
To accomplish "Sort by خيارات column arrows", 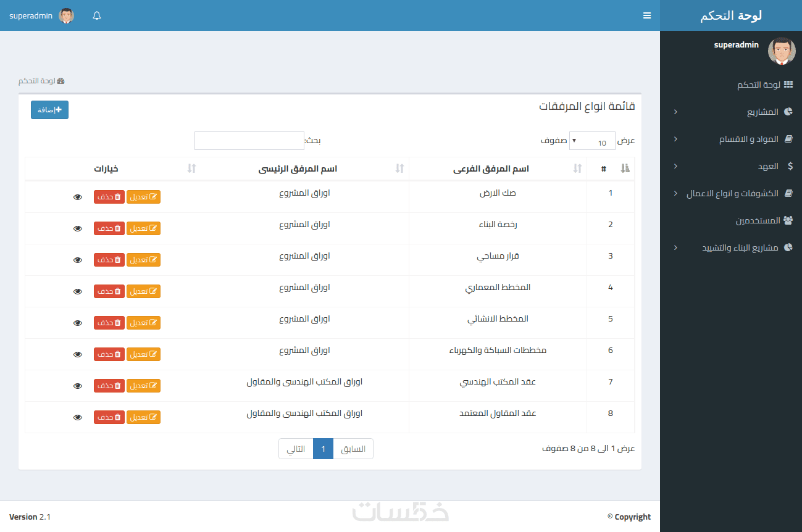I will tap(191, 168).
